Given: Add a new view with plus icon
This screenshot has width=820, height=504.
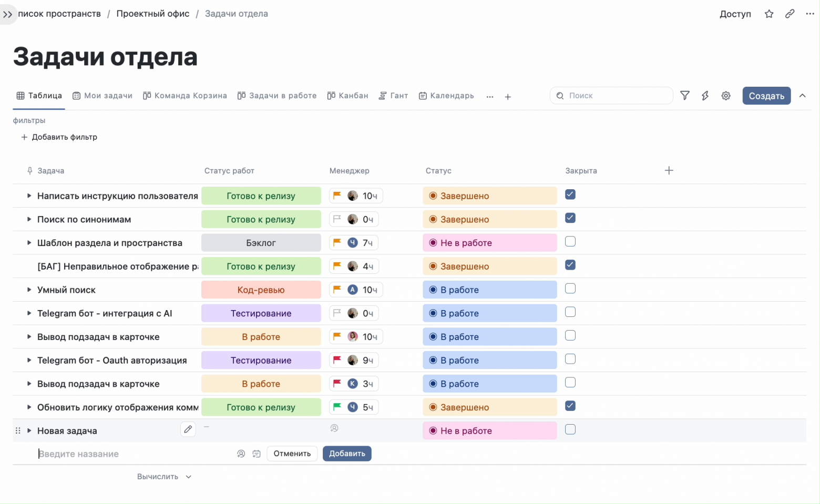Looking at the screenshot, I should 508,97.
